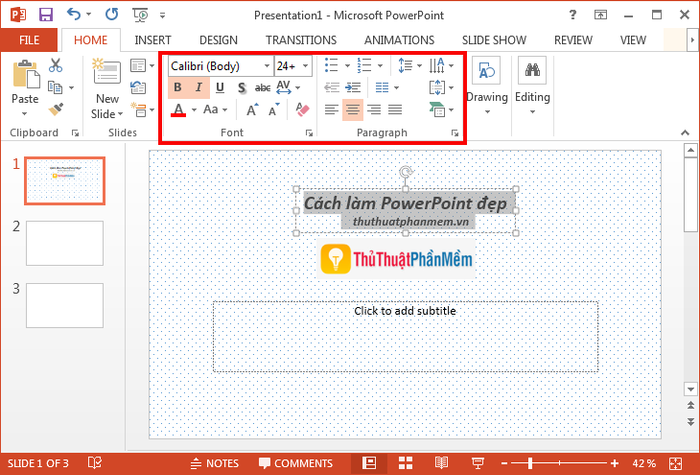
Task: Open PowerPoint Help question mark
Action: click(x=572, y=15)
